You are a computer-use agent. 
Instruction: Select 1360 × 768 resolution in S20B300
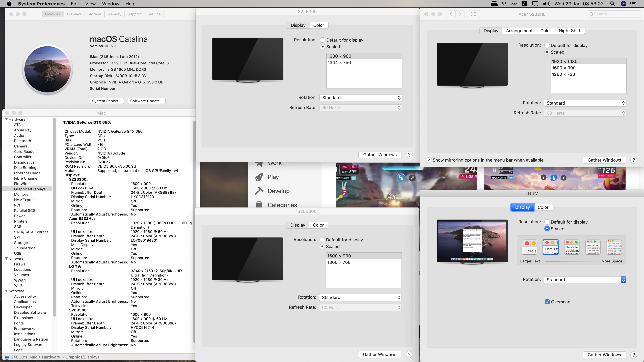tap(364, 262)
